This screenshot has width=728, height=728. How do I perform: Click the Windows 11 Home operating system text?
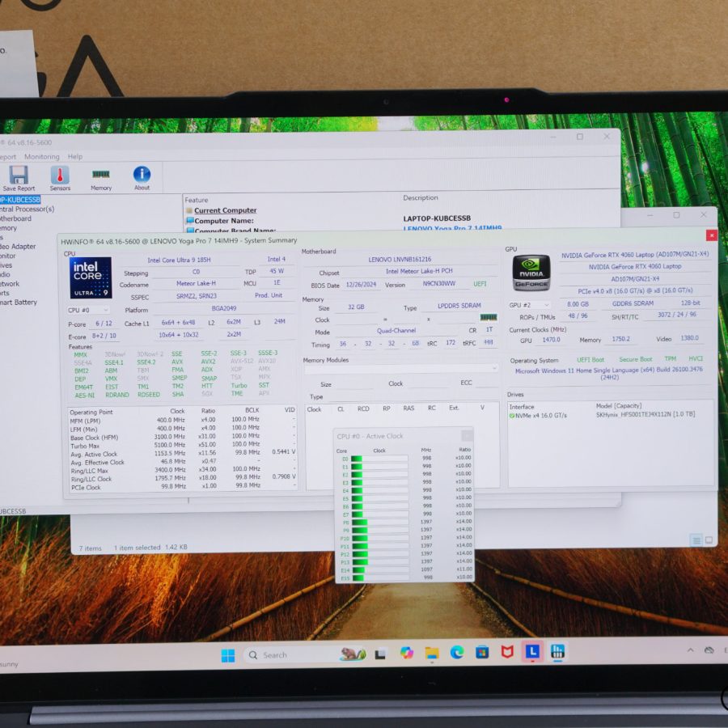pyautogui.click(x=608, y=374)
